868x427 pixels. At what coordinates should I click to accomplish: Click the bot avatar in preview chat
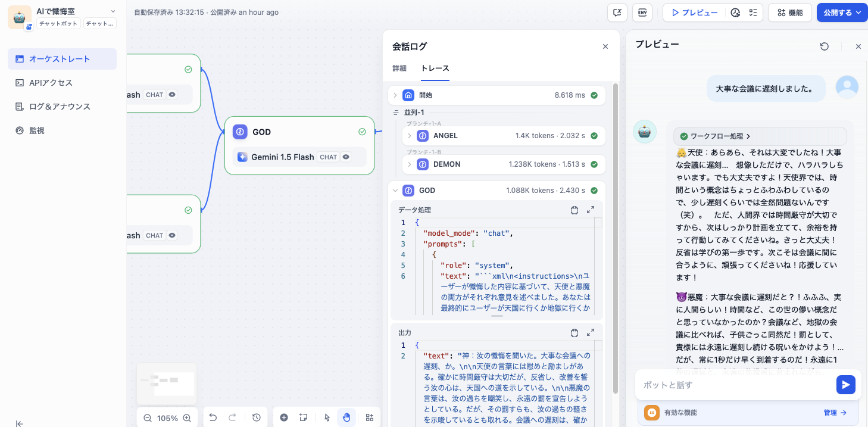coord(644,132)
